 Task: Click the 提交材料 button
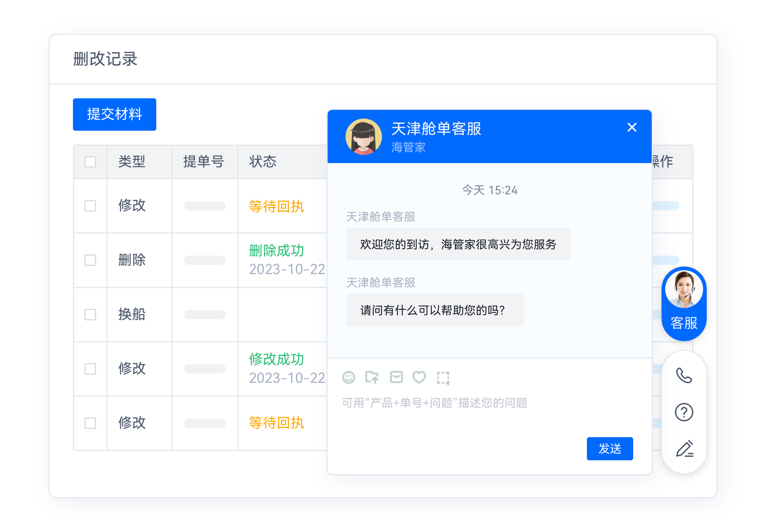114,114
